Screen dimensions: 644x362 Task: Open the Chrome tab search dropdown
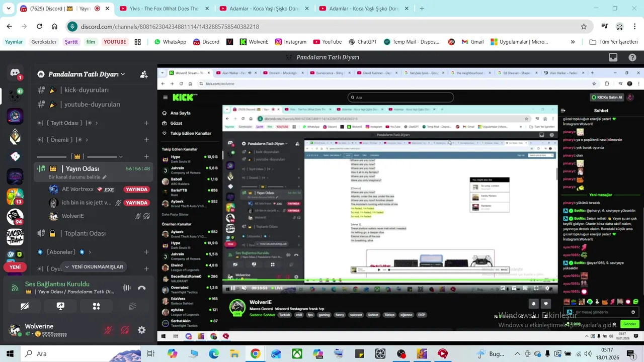pyautogui.click(x=9, y=9)
